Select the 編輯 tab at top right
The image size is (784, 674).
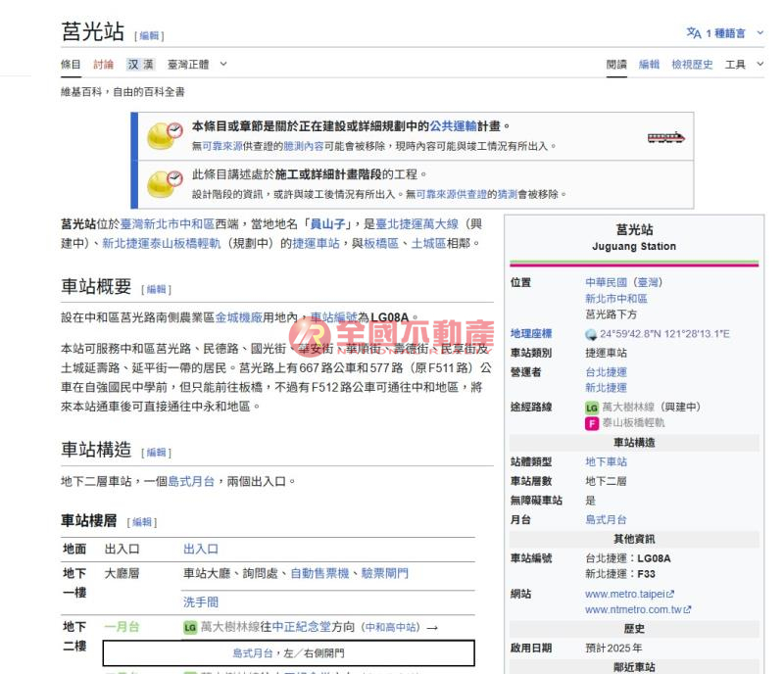coord(649,65)
